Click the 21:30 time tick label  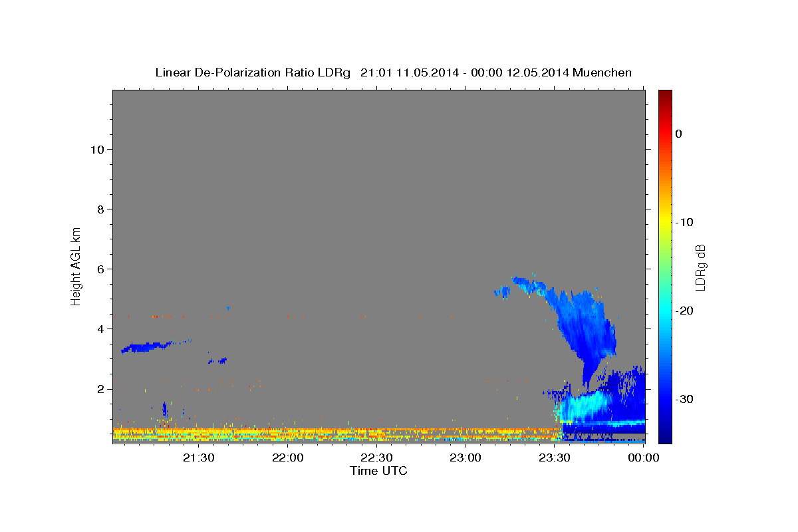click(198, 458)
